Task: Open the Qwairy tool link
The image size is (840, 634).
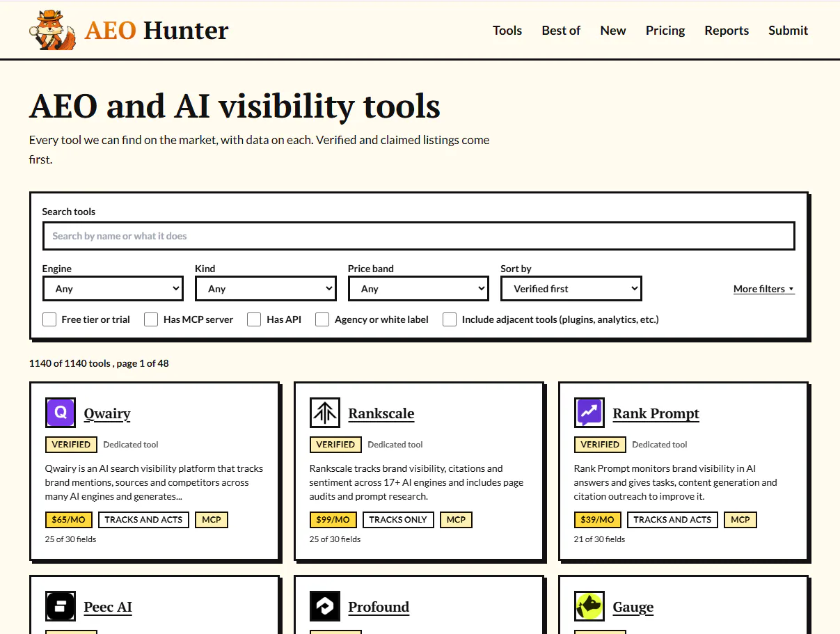Action: 107,413
